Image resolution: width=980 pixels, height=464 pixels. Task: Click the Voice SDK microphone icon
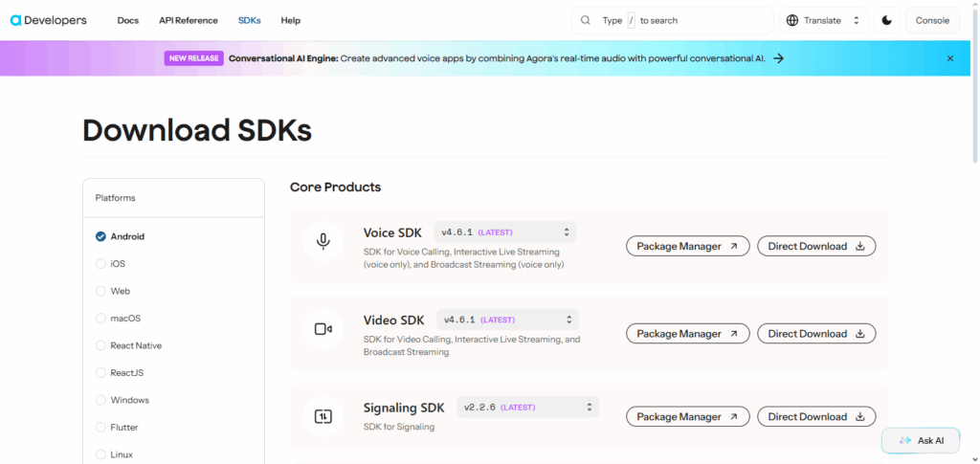click(x=323, y=242)
